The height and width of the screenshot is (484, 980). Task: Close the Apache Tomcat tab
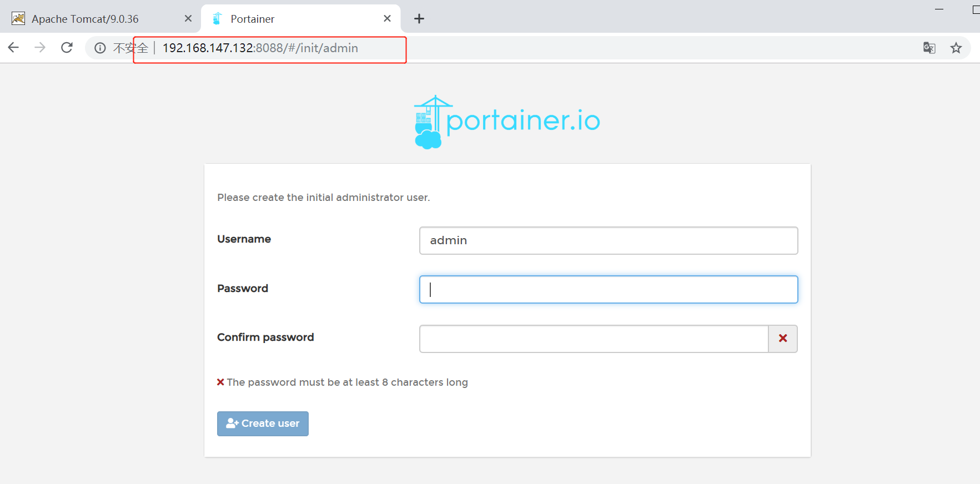click(188, 18)
